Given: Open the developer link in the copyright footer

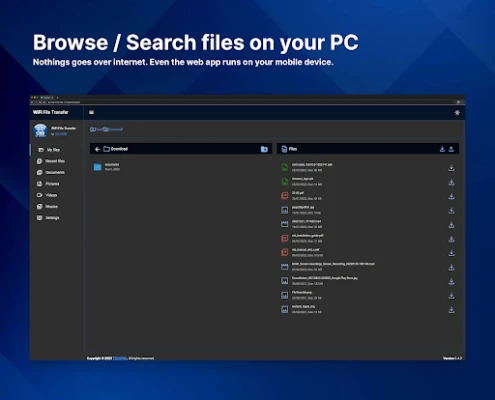Looking at the screenshot, I should coord(120,358).
